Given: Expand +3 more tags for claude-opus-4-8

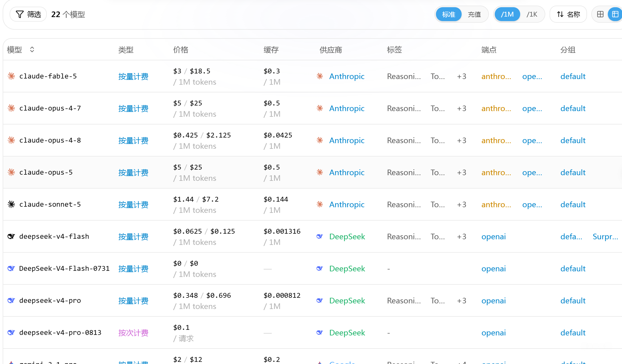Looking at the screenshot, I should 462,140.
